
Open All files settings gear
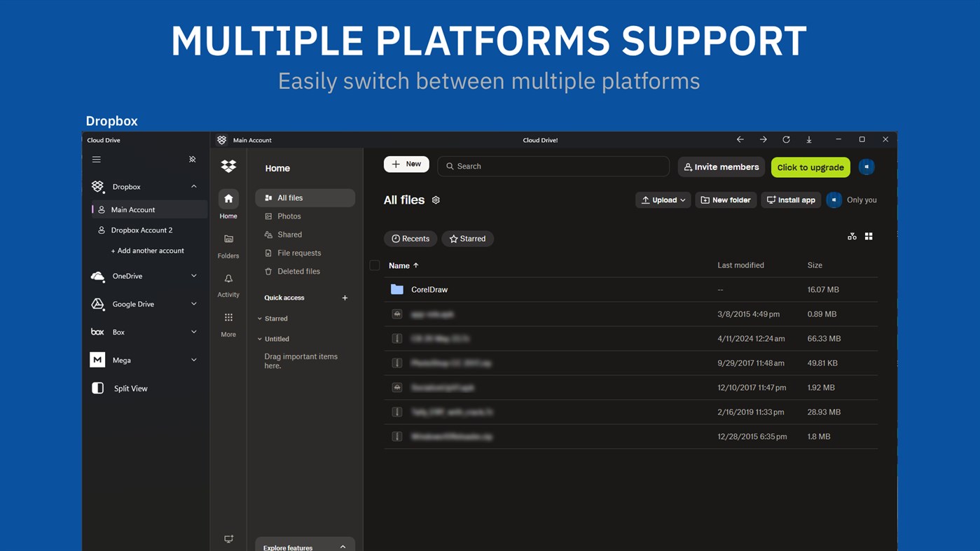436,200
